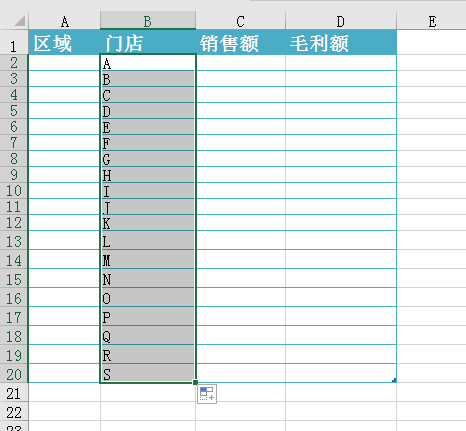This screenshot has height=431, width=466.
Task: Select row 5 header
Action: [x=14, y=111]
